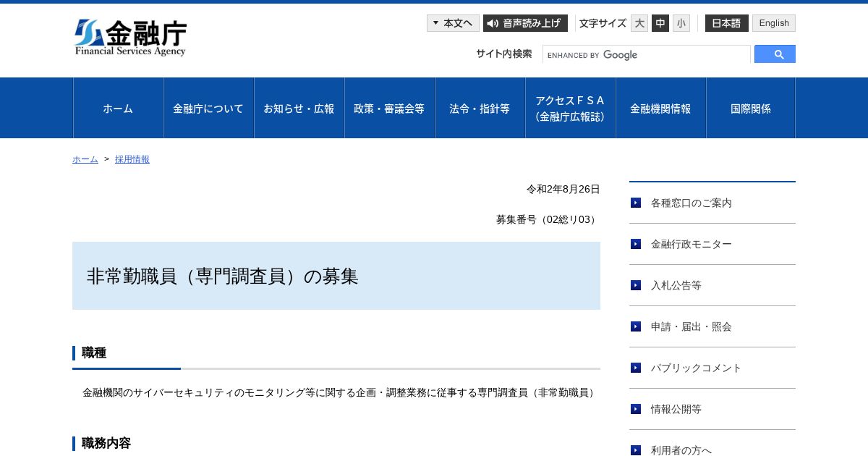The height and width of the screenshot is (456, 868).
Task: Click arrow icon beside 各種窓口のご案内
Action: (636, 203)
